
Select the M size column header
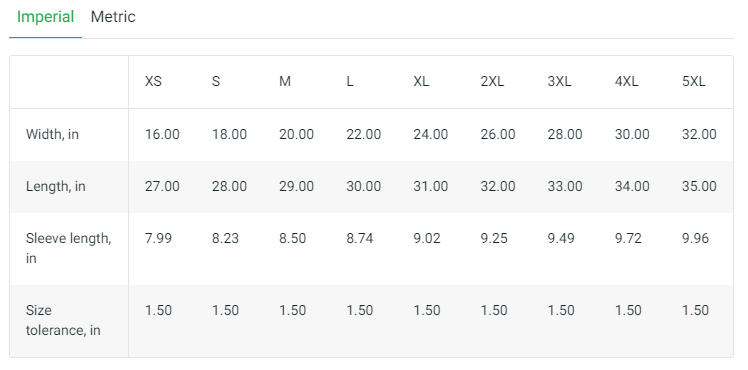coord(285,82)
